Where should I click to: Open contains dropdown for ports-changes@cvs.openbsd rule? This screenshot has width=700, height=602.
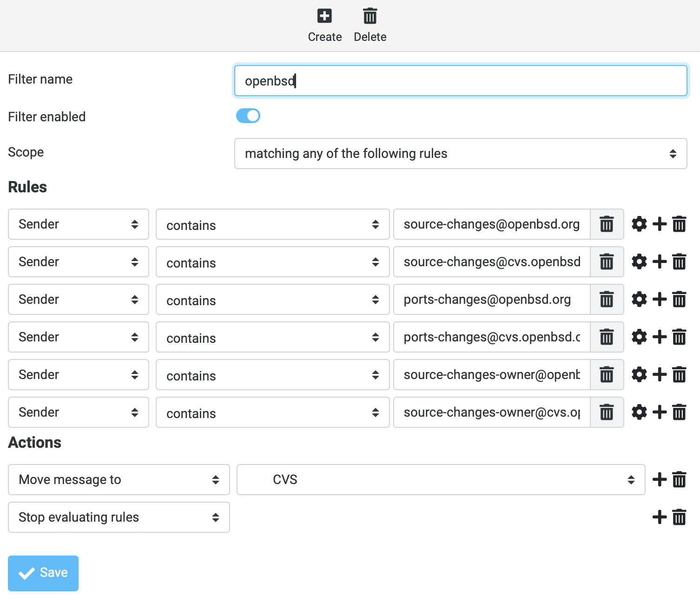(x=273, y=337)
